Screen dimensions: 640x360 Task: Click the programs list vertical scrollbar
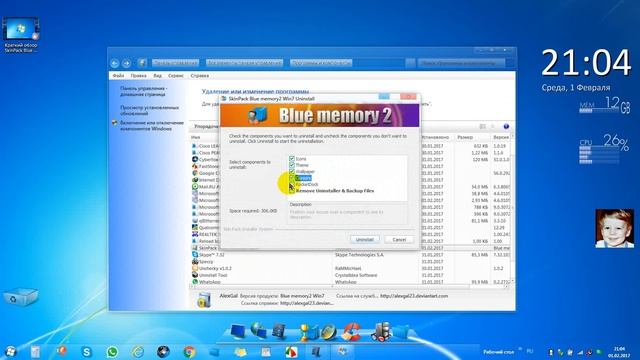point(512,208)
